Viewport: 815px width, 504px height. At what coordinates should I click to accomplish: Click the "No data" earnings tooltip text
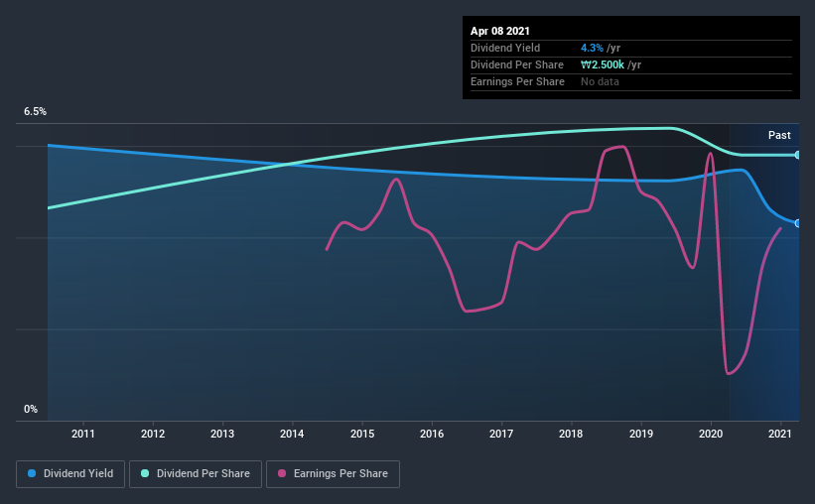[601, 81]
